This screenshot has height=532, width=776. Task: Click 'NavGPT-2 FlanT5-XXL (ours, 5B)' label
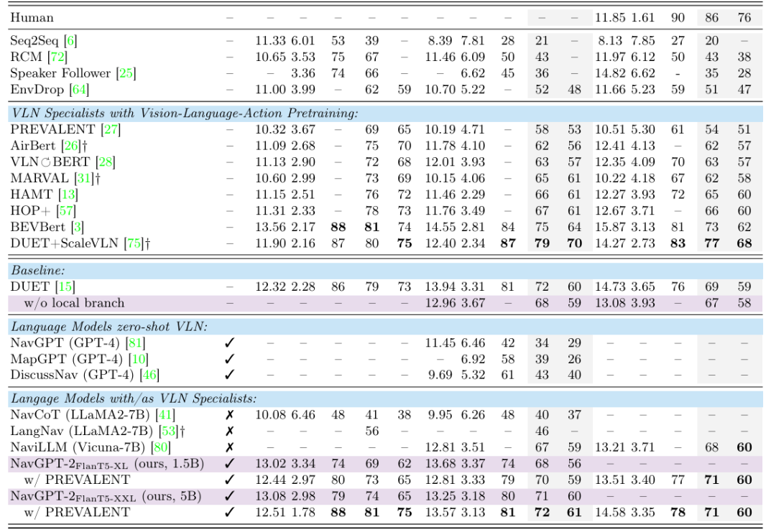tap(106, 496)
